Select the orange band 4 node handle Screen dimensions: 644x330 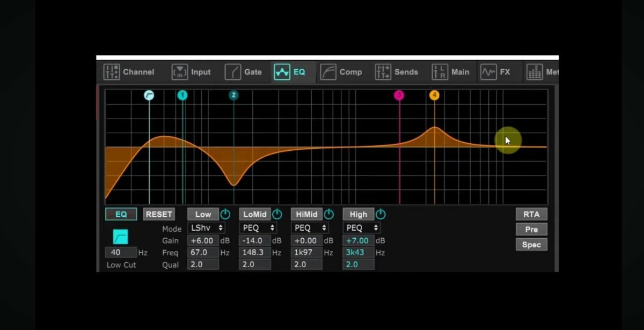coord(434,96)
